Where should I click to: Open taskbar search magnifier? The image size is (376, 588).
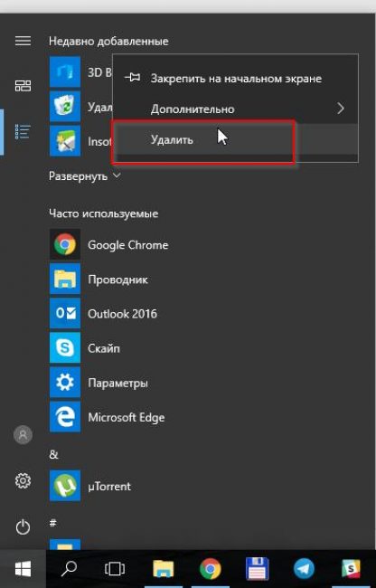(x=70, y=569)
